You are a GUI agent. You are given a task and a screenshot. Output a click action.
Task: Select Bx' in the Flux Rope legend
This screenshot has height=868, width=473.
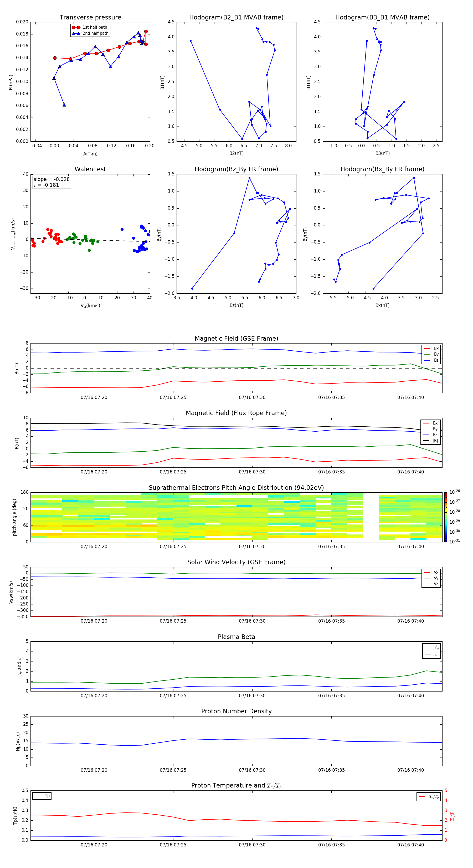(431, 423)
